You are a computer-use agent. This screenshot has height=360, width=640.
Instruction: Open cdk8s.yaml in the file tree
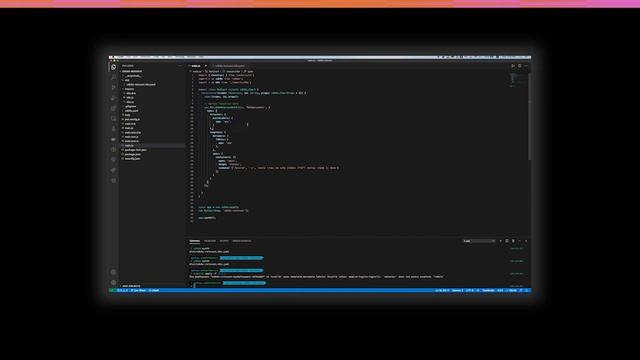[131, 111]
